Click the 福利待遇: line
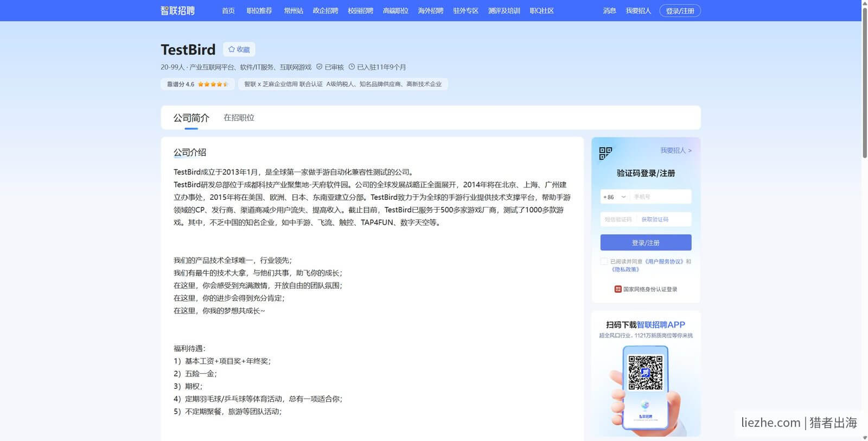Screen dimensions: 868x441 point(190,349)
